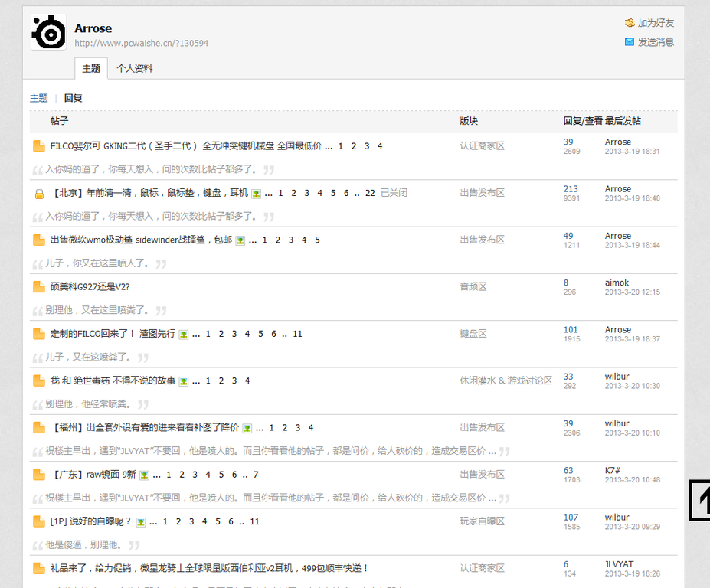Click folder icon of FILCO斐尔可 GKING thread

[39, 146]
